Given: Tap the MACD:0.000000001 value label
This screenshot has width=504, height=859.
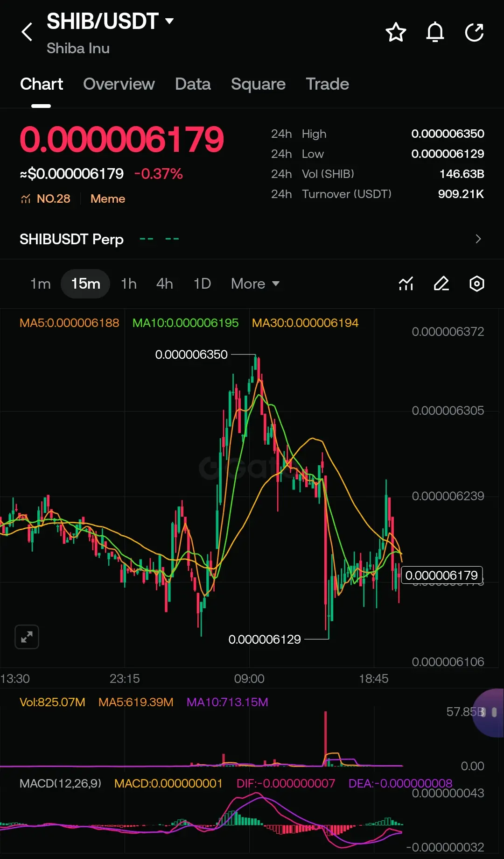Looking at the screenshot, I should [168, 783].
